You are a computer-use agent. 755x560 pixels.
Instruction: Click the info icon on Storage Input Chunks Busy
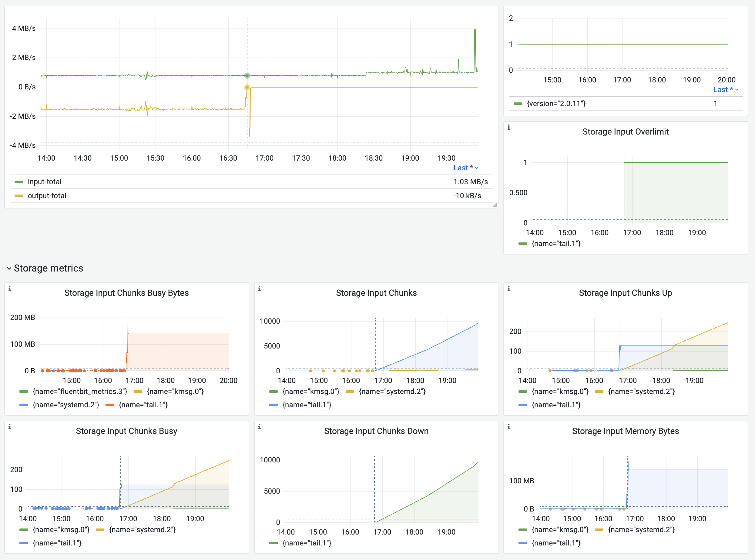pyautogui.click(x=10, y=427)
